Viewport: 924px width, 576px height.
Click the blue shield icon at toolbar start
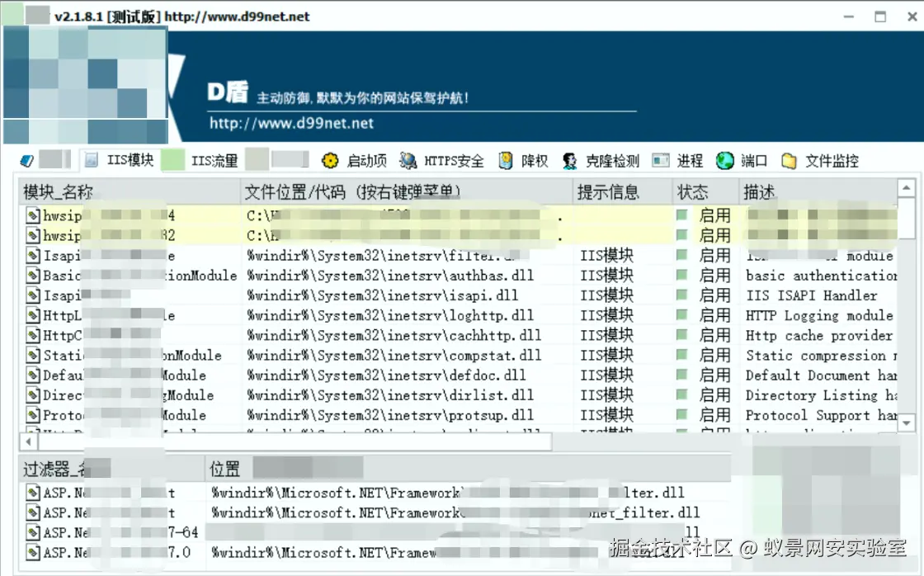27,160
